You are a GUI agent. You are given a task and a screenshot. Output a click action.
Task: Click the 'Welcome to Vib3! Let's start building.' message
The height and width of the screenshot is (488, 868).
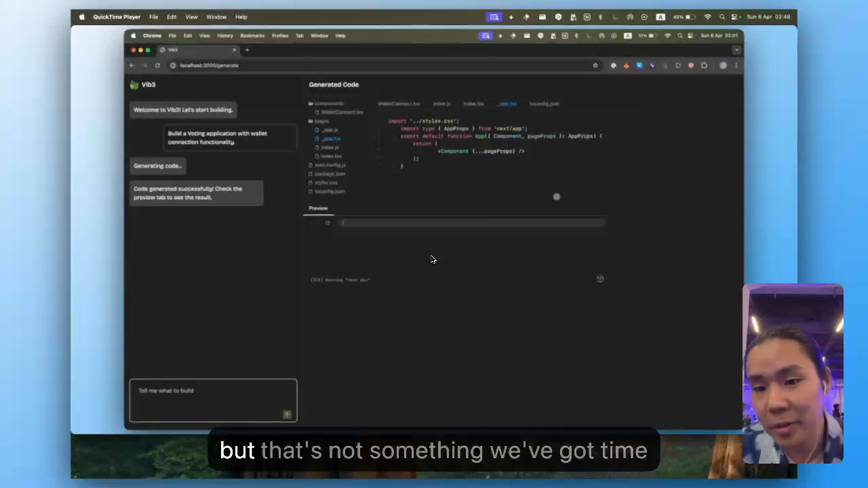(183, 110)
